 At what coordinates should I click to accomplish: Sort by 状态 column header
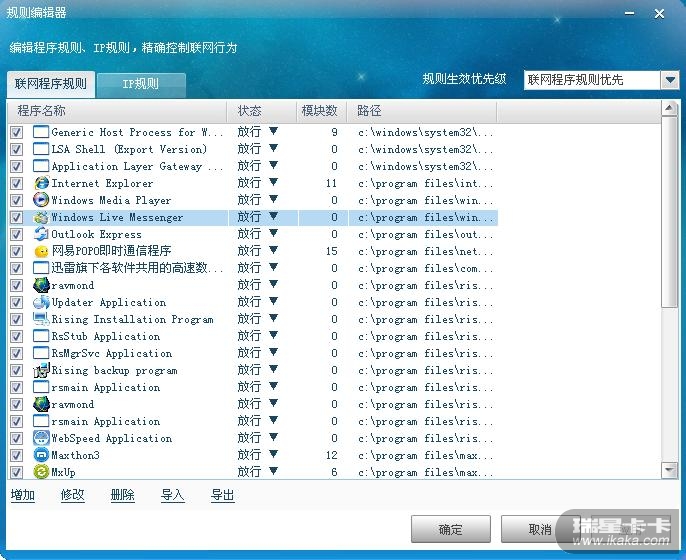point(262,111)
